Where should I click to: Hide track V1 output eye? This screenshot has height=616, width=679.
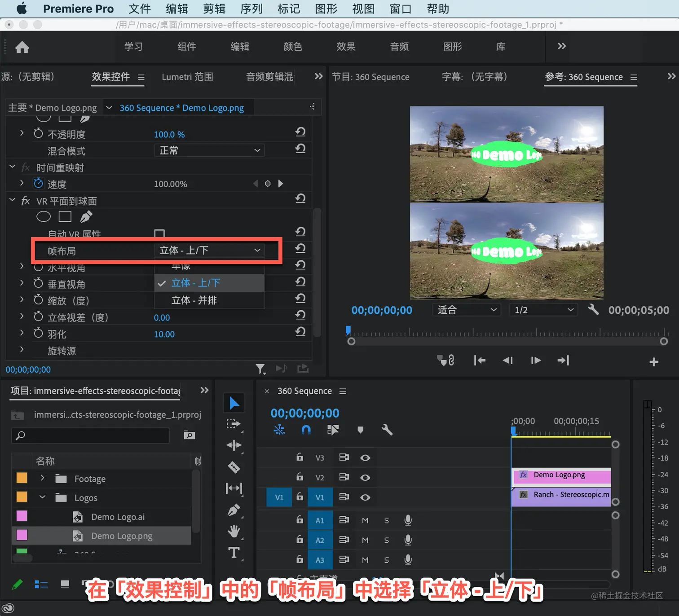pos(365,497)
